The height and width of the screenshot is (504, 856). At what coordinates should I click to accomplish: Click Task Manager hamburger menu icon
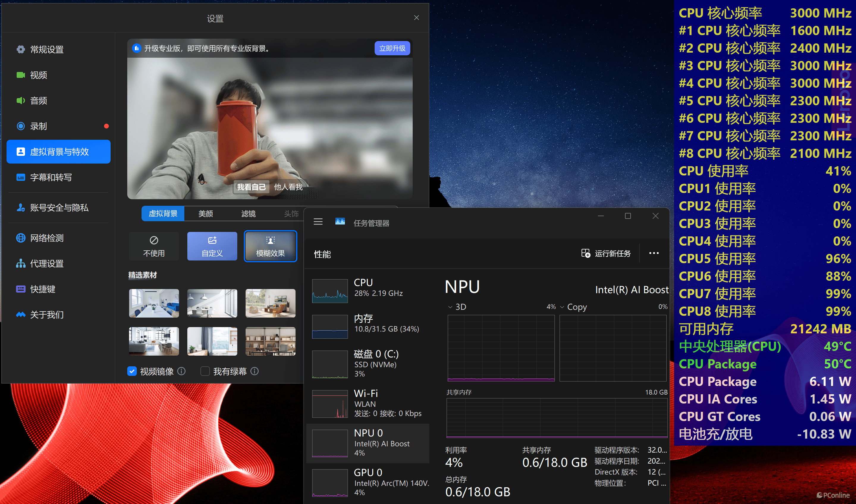318,222
